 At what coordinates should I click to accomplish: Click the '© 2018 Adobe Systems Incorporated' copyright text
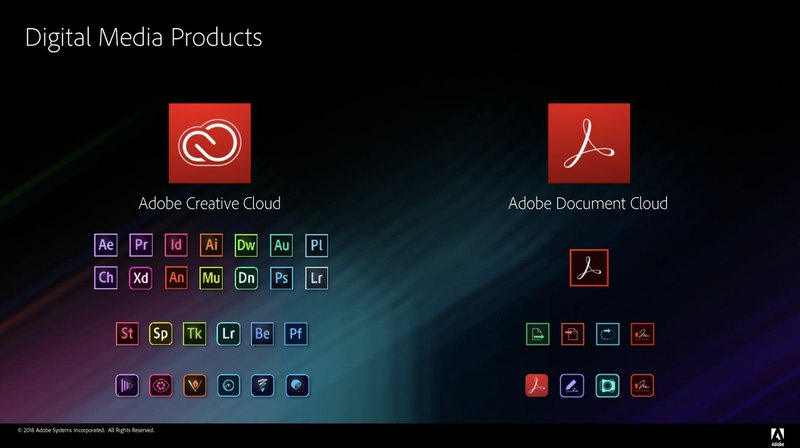click(86, 430)
